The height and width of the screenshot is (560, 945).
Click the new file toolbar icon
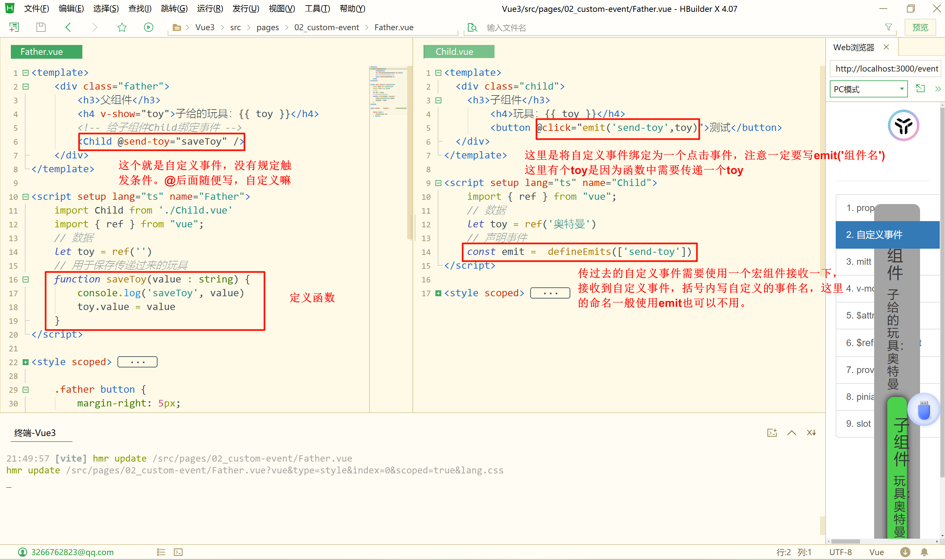14,27
